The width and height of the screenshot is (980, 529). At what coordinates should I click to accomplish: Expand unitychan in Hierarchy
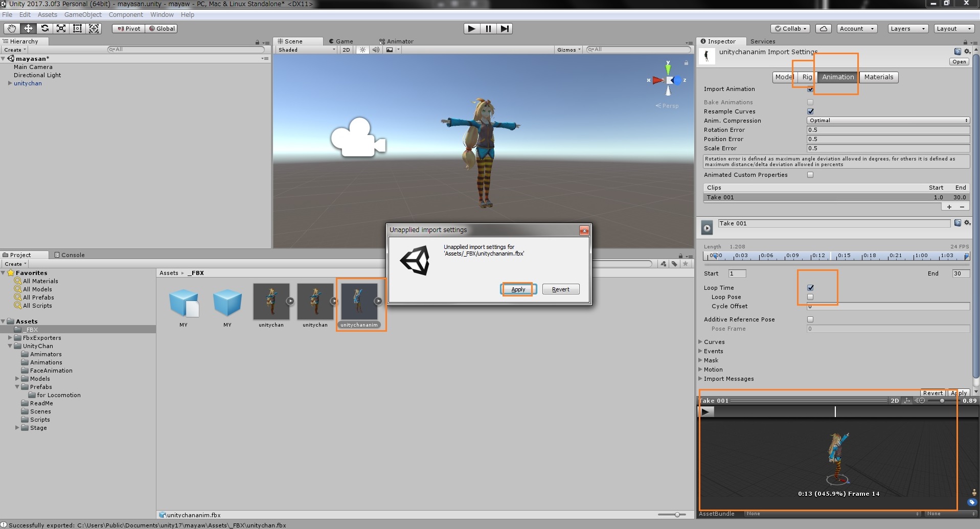pos(10,83)
